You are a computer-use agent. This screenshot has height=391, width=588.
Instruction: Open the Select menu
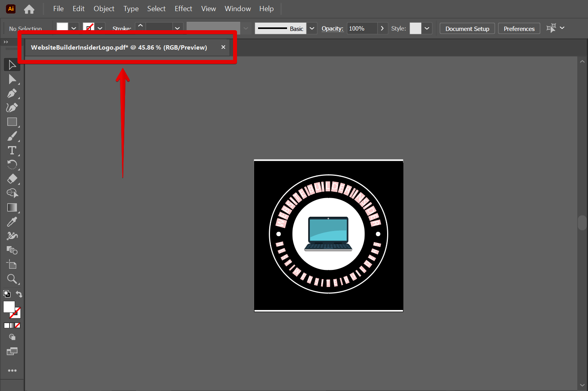(156, 8)
